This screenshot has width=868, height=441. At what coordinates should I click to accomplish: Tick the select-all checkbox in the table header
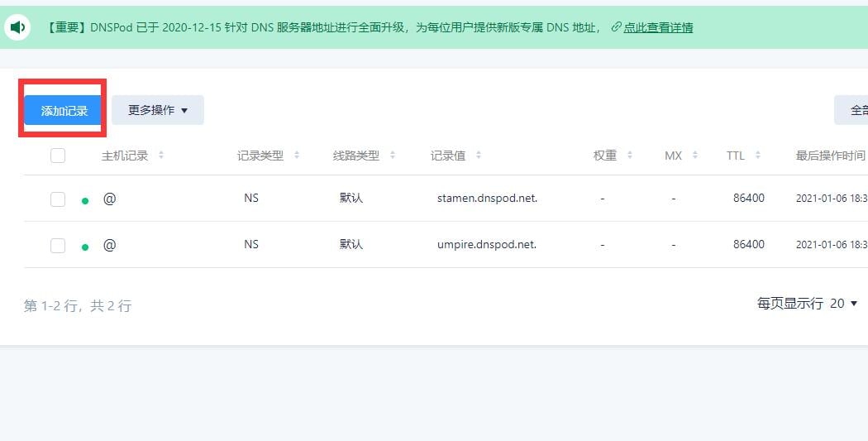(x=58, y=156)
